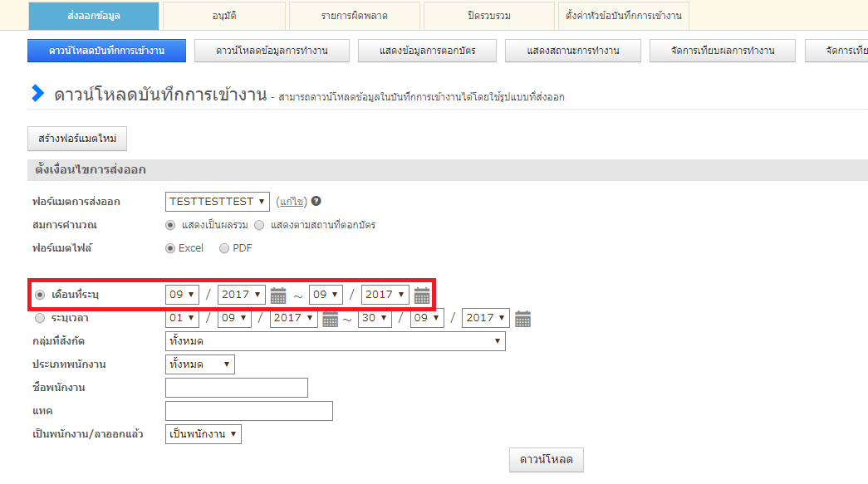Switch to the อนุมัติ tab
868x484 pixels.
pyautogui.click(x=223, y=16)
